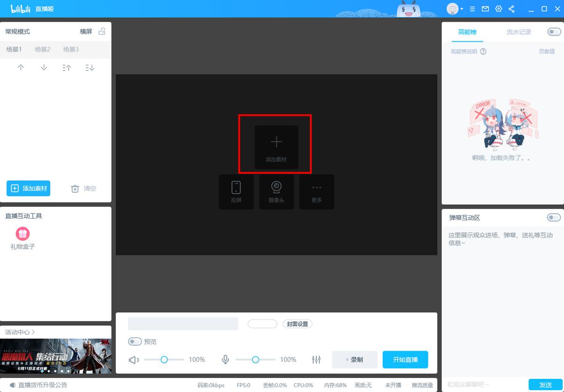
Task: Click the CPU:0% status entry
Action: (x=303, y=385)
